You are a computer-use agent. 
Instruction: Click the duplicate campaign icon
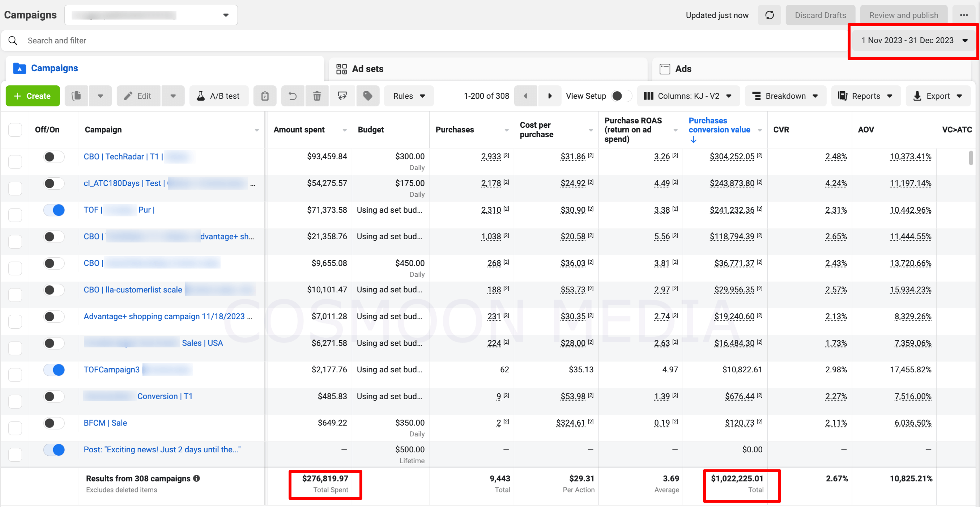tap(76, 96)
